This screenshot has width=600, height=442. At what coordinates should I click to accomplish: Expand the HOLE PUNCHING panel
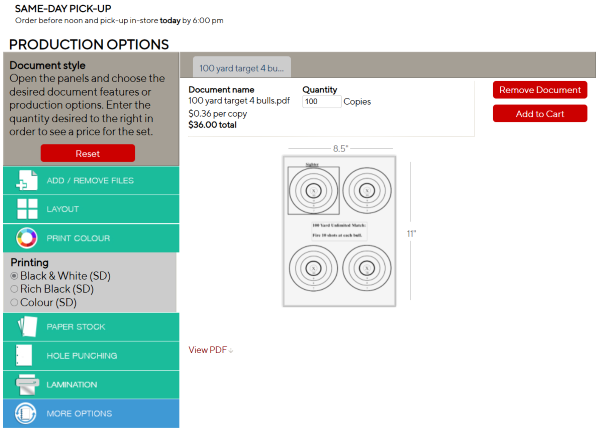tap(91, 356)
